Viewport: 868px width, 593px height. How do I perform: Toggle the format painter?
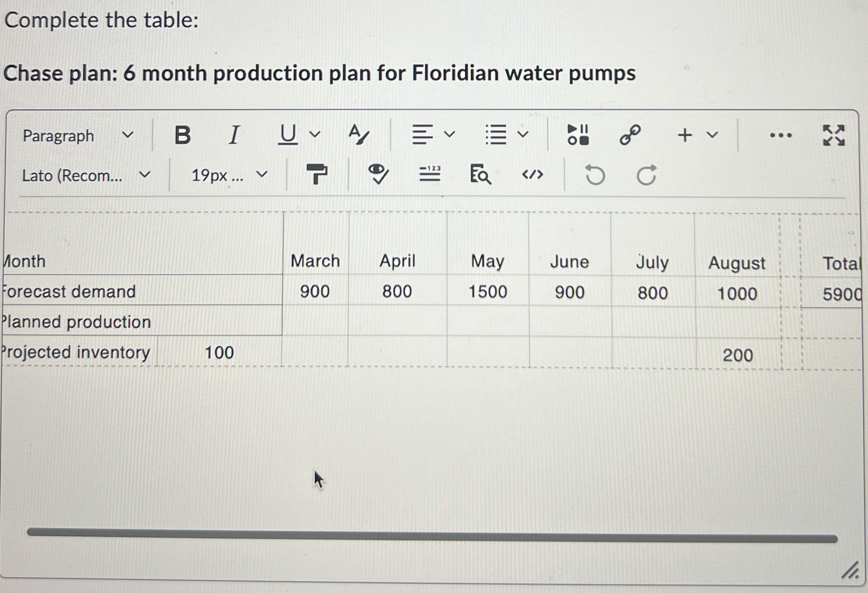coord(317,175)
